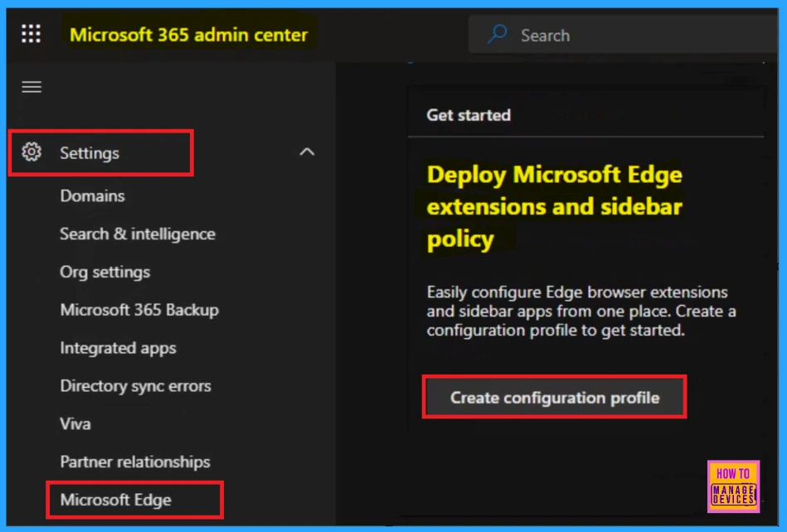Click the Deploy Microsoft Edge extensions heading
Viewport: 787px width, 532px height.
[x=554, y=206]
